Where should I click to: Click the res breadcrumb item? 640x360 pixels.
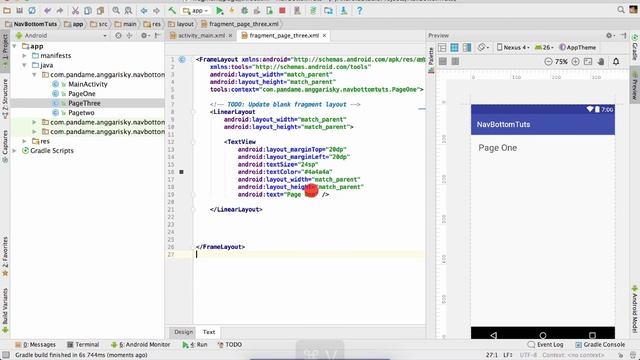tap(152, 24)
